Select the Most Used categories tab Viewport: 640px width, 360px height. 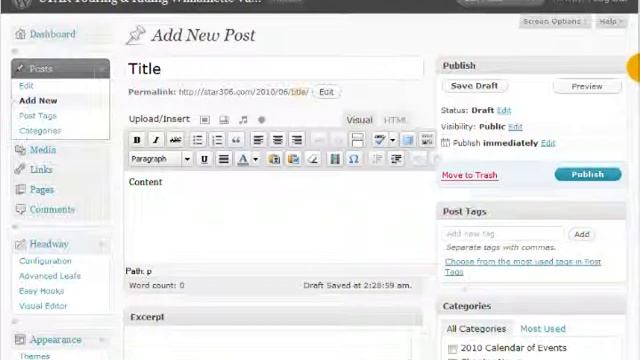pyautogui.click(x=543, y=329)
